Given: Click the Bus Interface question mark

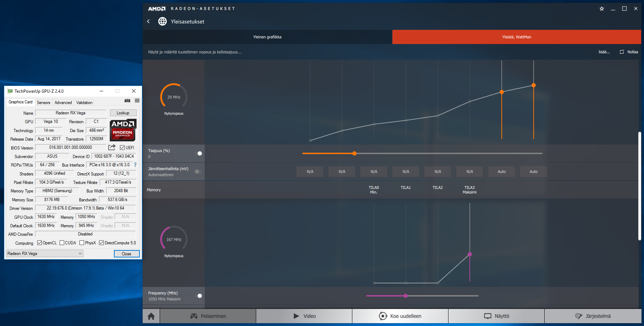Looking at the screenshot, I should 135,165.
